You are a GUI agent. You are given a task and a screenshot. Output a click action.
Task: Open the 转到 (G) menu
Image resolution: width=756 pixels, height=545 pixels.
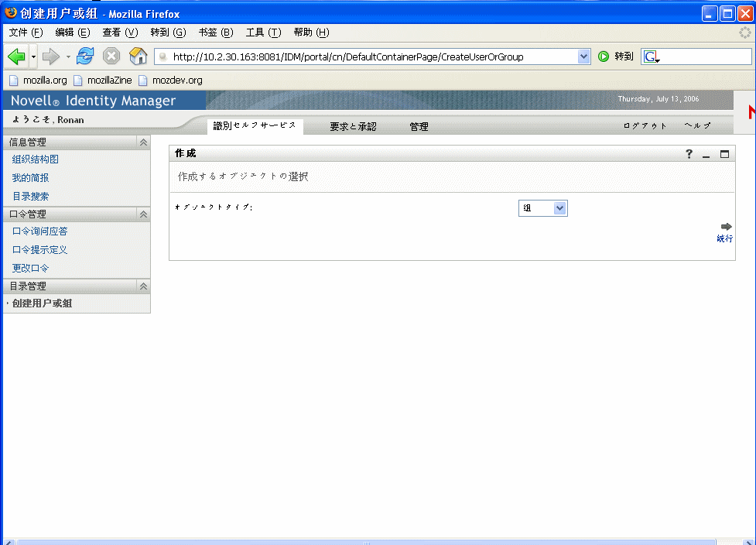pyautogui.click(x=168, y=33)
